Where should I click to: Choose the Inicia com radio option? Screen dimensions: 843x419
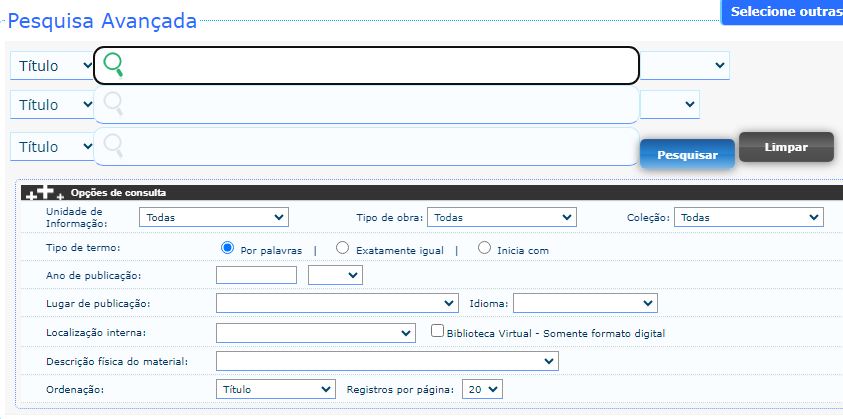[484, 248]
